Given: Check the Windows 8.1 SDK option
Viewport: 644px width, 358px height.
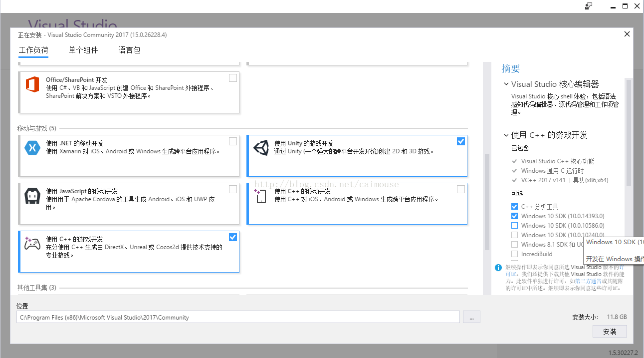Looking at the screenshot, I should coord(514,245).
